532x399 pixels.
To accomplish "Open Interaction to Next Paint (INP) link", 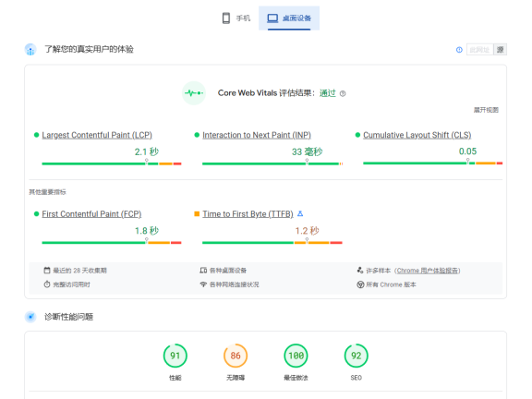I will [257, 135].
